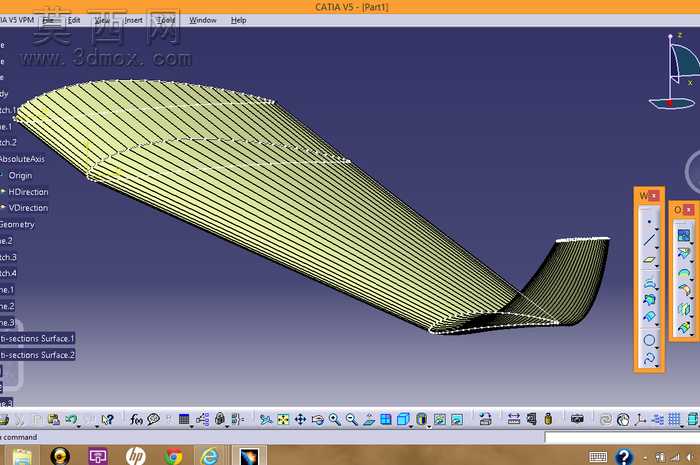Open the Tools menu
The image size is (700, 465).
pos(166,20)
